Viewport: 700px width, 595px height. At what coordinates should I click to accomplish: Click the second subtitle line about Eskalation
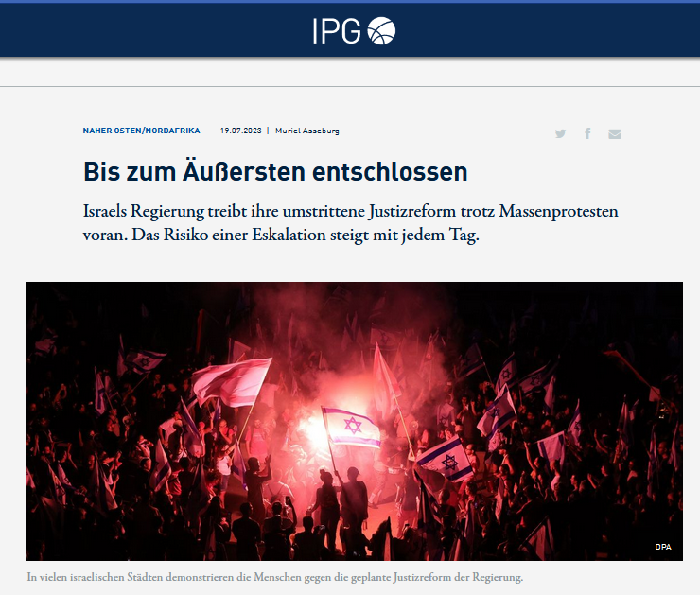[281, 235]
